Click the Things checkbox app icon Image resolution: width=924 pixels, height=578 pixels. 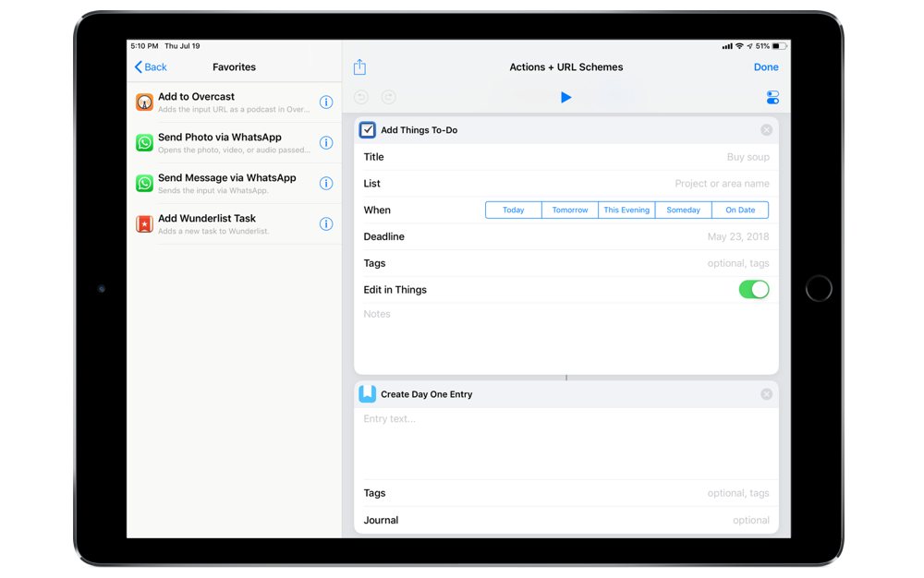(x=367, y=130)
